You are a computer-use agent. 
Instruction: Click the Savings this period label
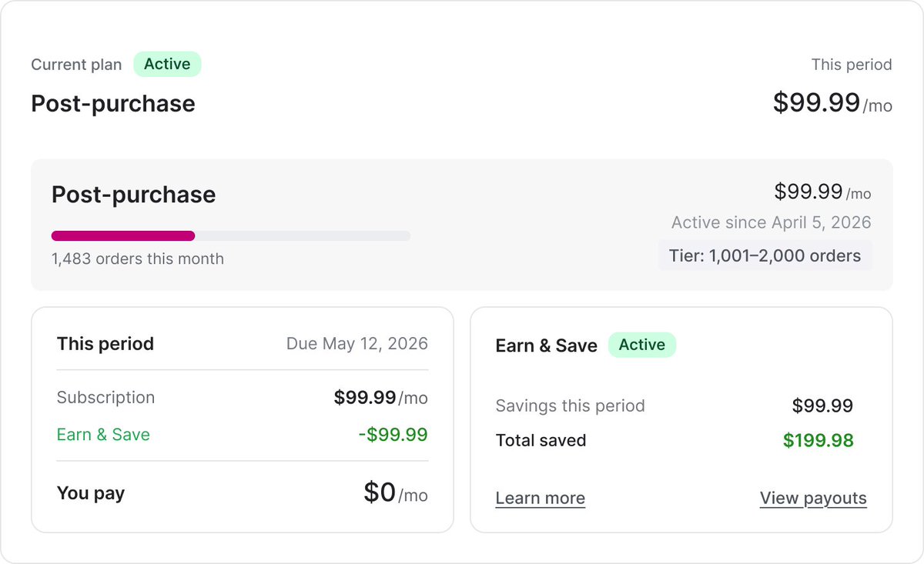(571, 405)
